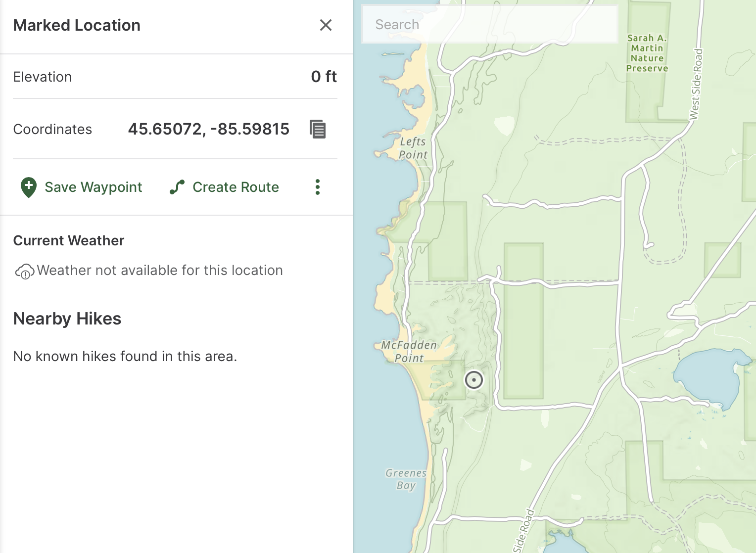Screen dimensions: 756x553
Task: Click the Nearby Hikes heading
Action: (x=67, y=319)
